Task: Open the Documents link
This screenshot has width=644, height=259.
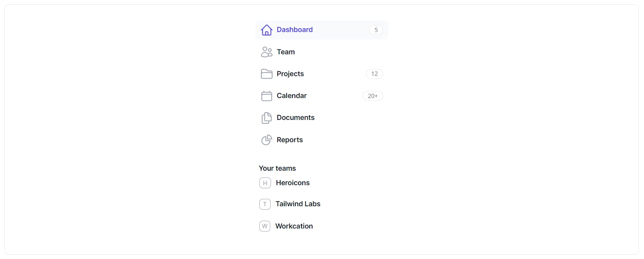Action: pos(322,118)
